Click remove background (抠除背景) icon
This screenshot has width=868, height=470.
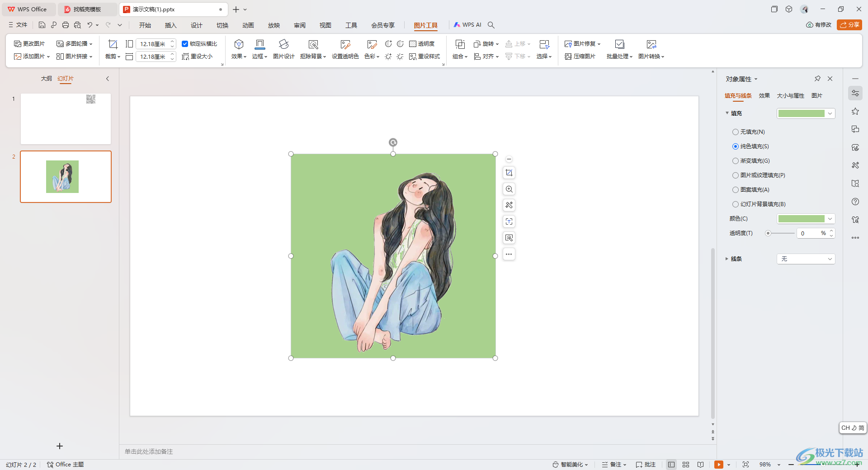(x=313, y=44)
